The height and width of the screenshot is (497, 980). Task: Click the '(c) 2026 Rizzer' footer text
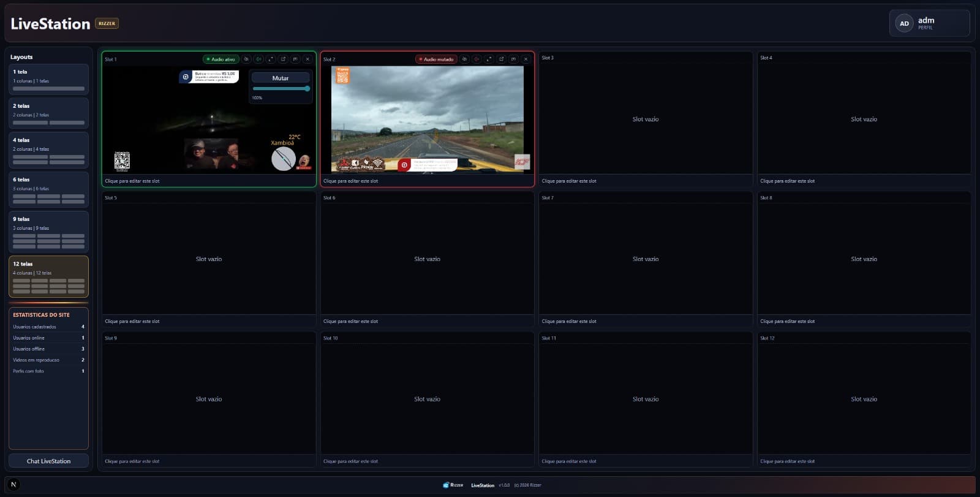528,485
